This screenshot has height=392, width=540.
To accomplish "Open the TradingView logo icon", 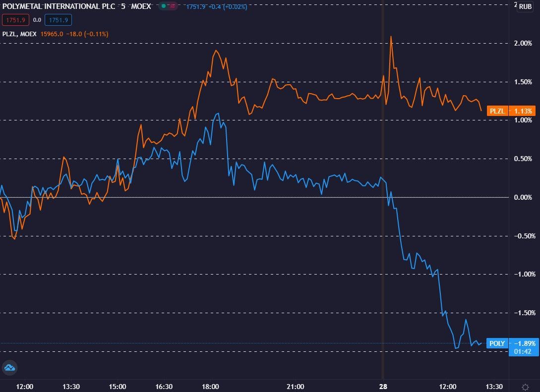I will [x=9, y=368].
